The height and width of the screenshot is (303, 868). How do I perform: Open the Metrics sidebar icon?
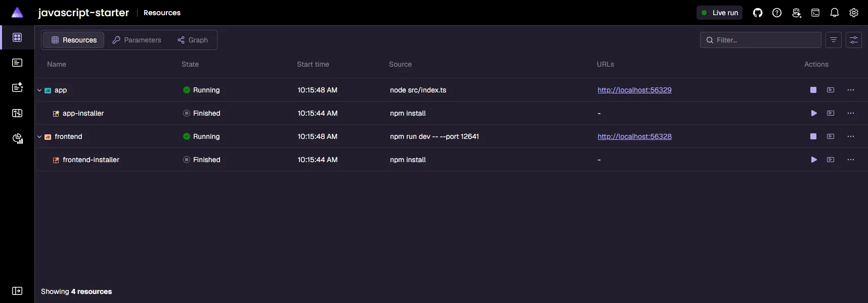tap(18, 138)
